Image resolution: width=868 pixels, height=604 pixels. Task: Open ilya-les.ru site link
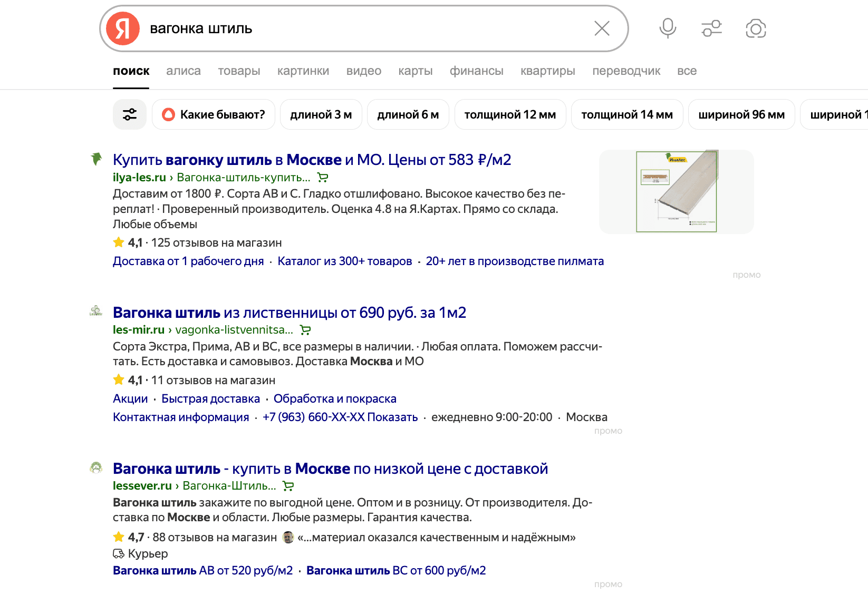click(139, 178)
